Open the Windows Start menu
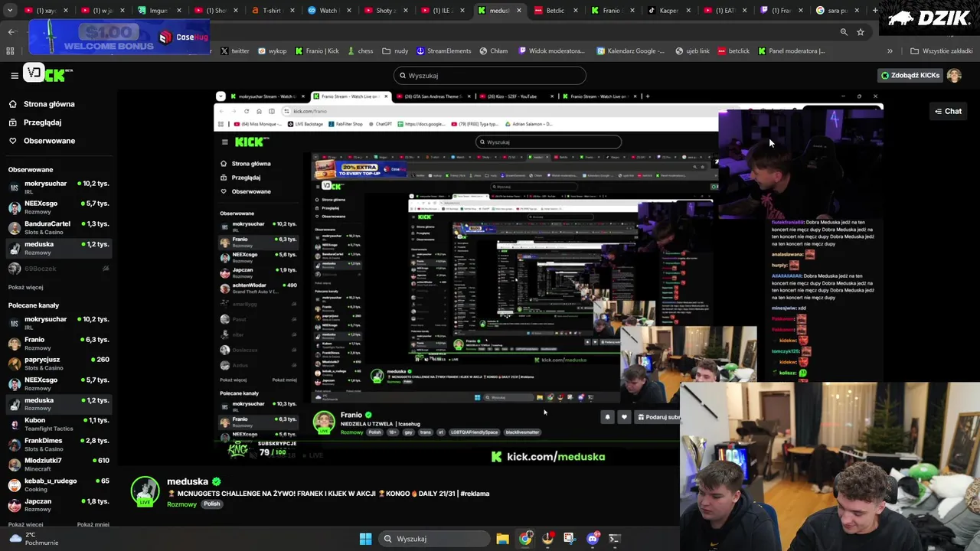Viewport: 980px width, 551px height. pyautogui.click(x=365, y=539)
